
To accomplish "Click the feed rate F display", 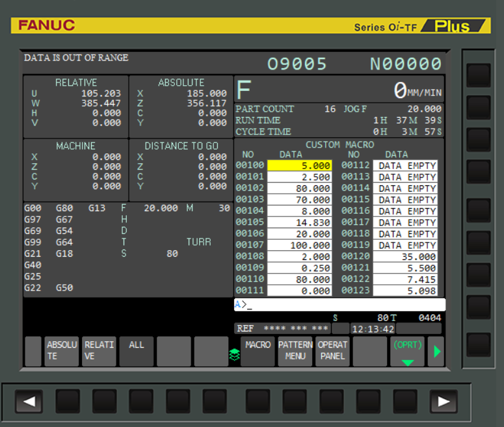I will [339, 90].
